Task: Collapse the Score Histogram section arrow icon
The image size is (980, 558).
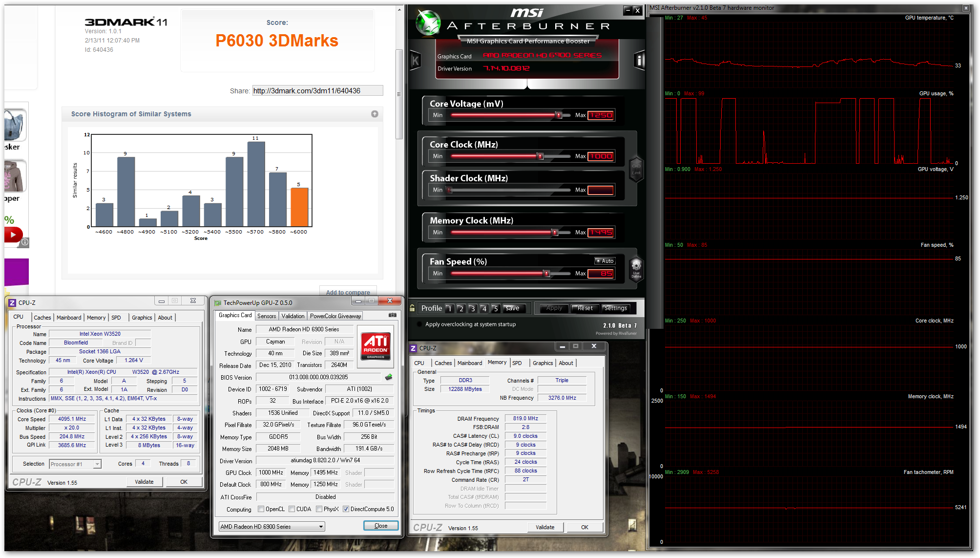Action: pyautogui.click(x=375, y=114)
